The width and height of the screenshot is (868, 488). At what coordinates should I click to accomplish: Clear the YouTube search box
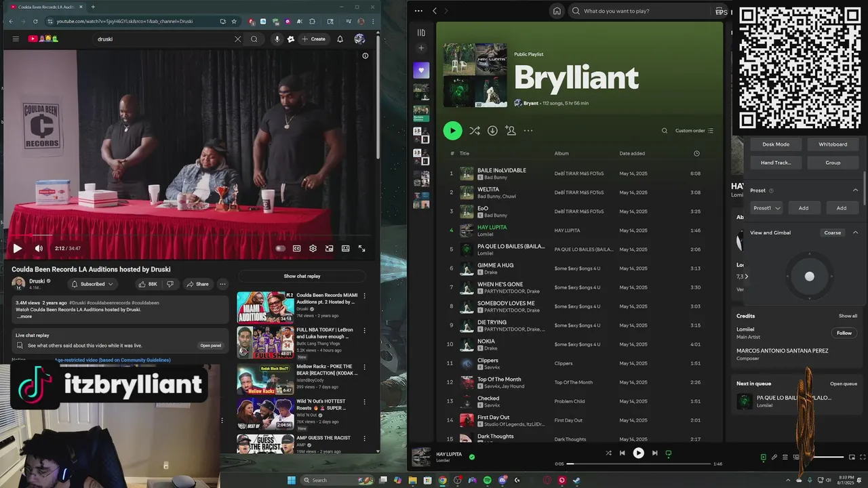237,39
